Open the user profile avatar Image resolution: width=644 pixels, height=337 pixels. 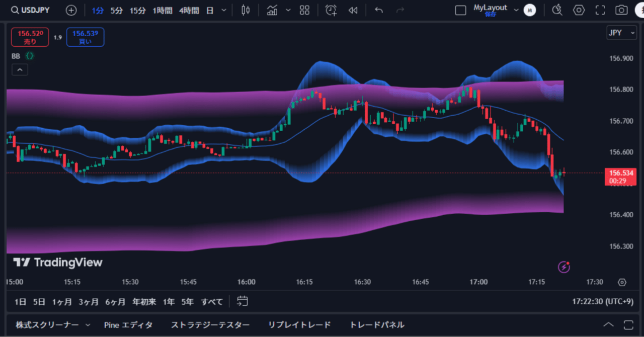click(x=529, y=10)
